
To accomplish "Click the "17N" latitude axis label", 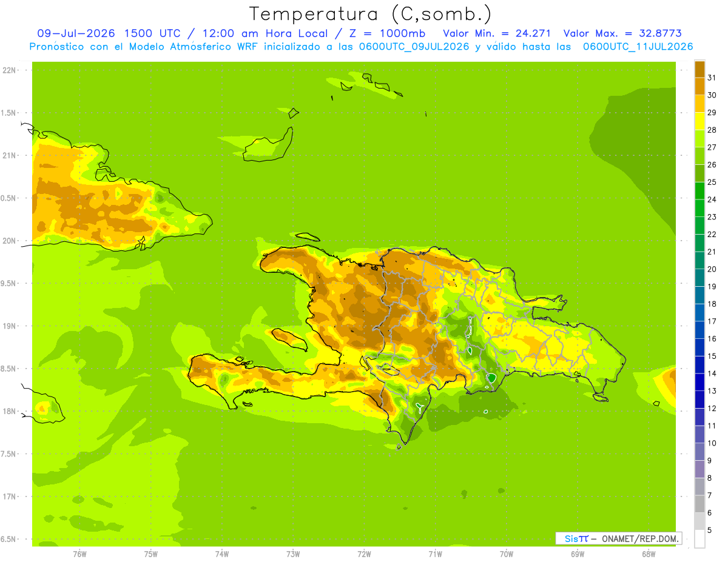I will point(10,497).
